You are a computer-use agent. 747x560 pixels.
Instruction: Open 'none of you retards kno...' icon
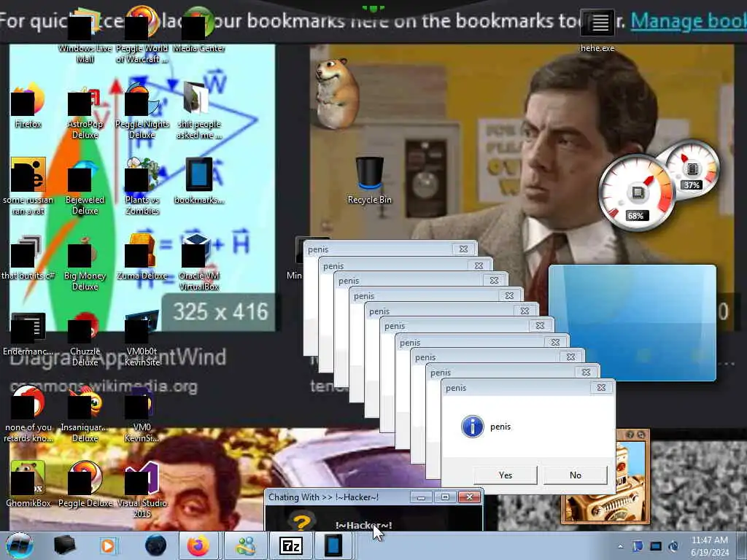click(28, 414)
